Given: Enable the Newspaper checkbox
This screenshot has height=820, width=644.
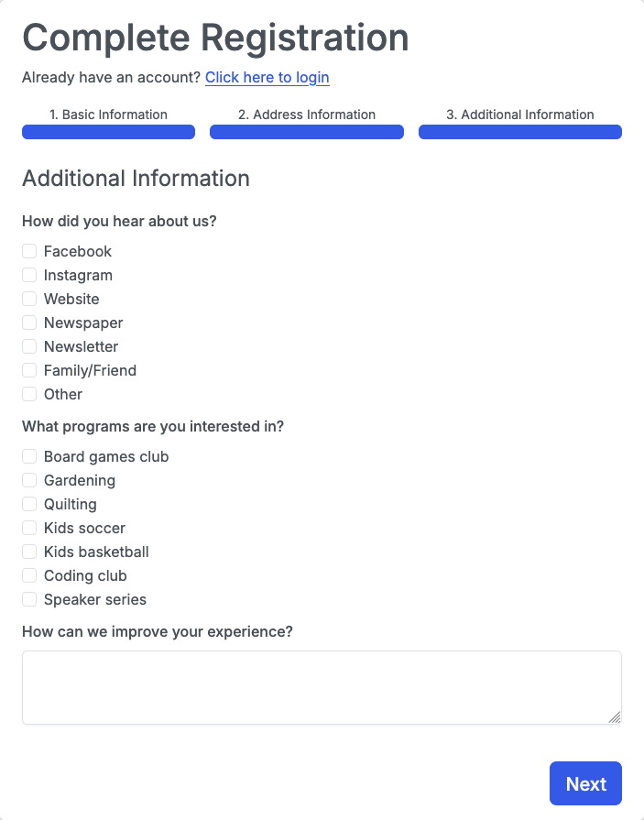Looking at the screenshot, I should [x=29, y=323].
